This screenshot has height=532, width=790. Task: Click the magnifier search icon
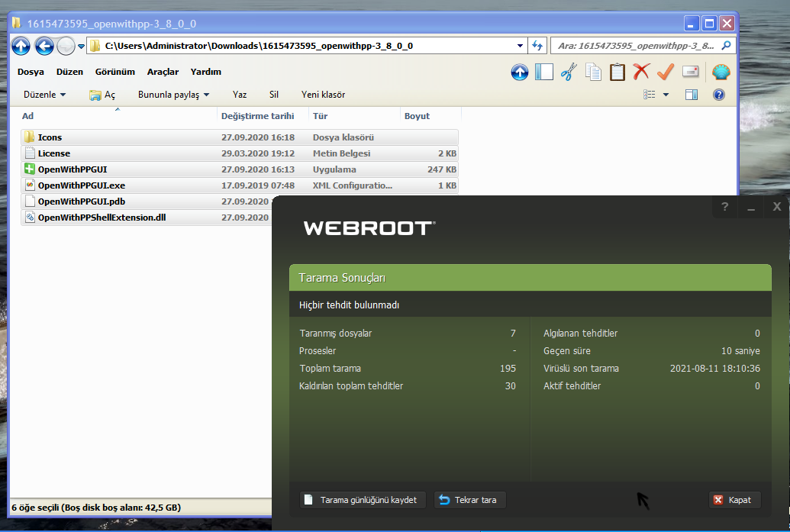[726, 46]
